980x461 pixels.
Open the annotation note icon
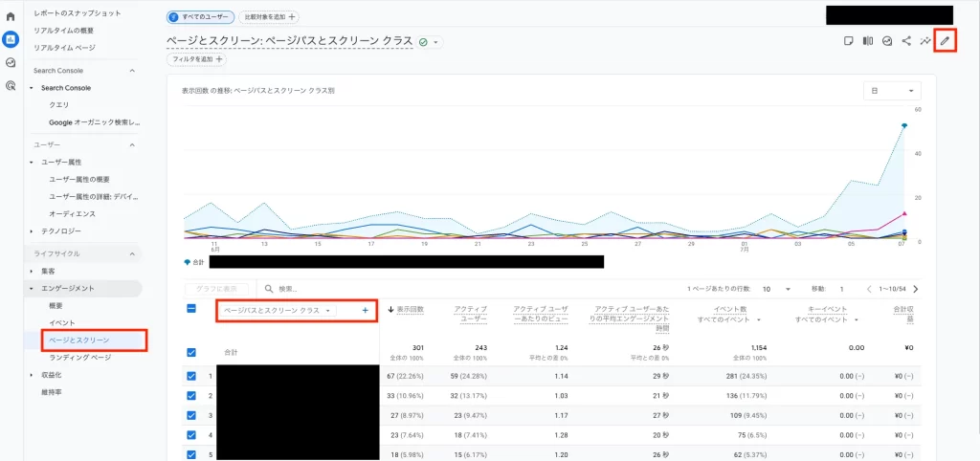(848, 41)
